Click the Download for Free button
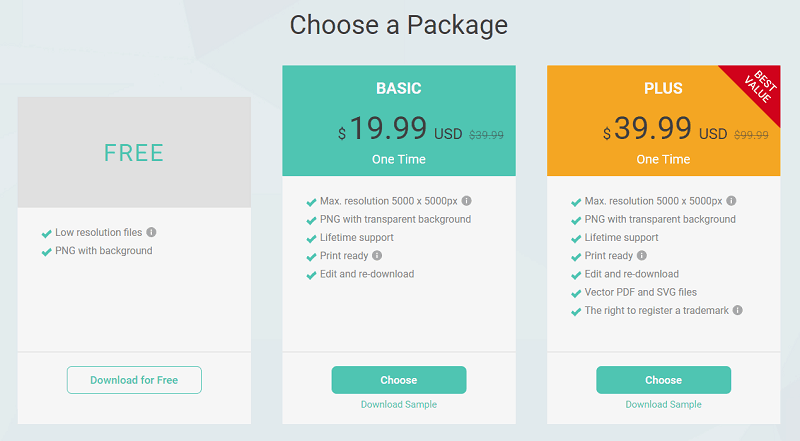The image size is (800, 441). (134, 380)
